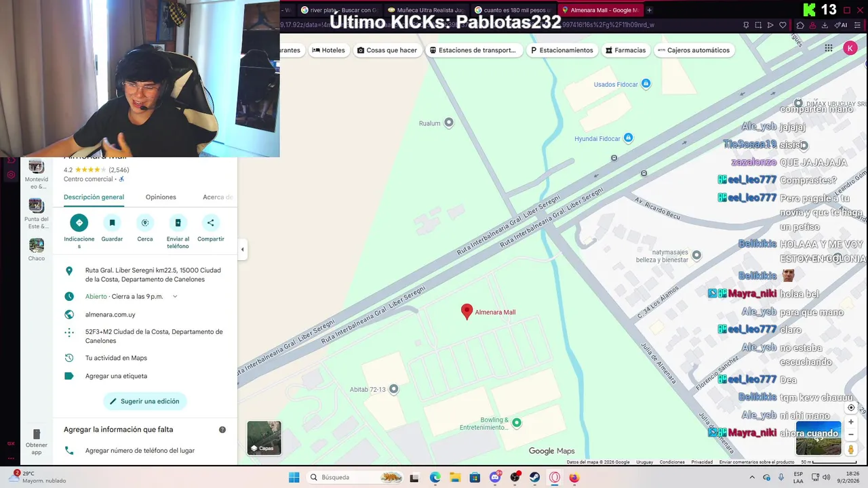Filter map by Cosas que hacer chip

pyautogui.click(x=387, y=50)
